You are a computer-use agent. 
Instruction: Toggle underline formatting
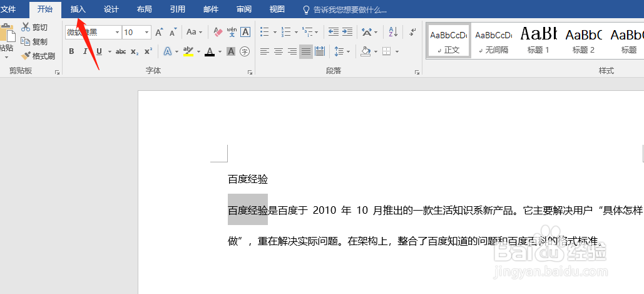point(99,51)
